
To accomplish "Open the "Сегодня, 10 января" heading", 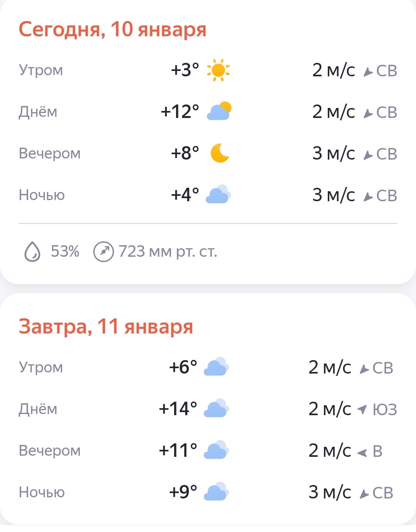I will [112, 29].
